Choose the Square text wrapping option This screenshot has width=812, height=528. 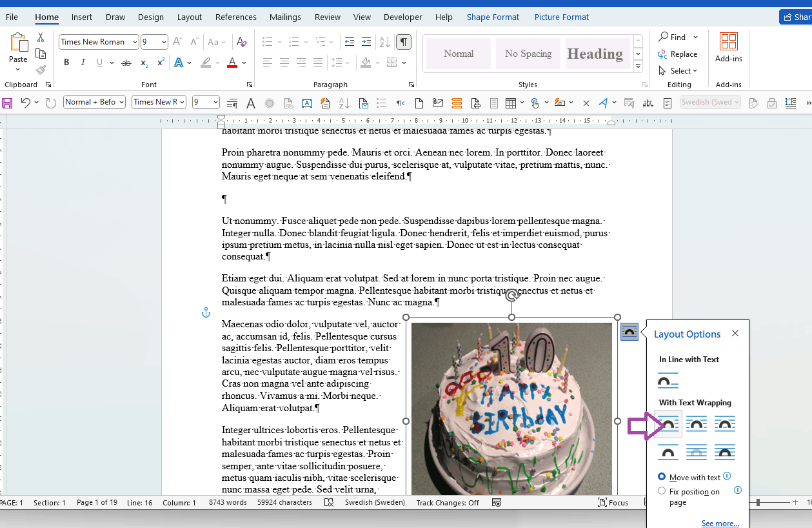(x=668, y=424)
